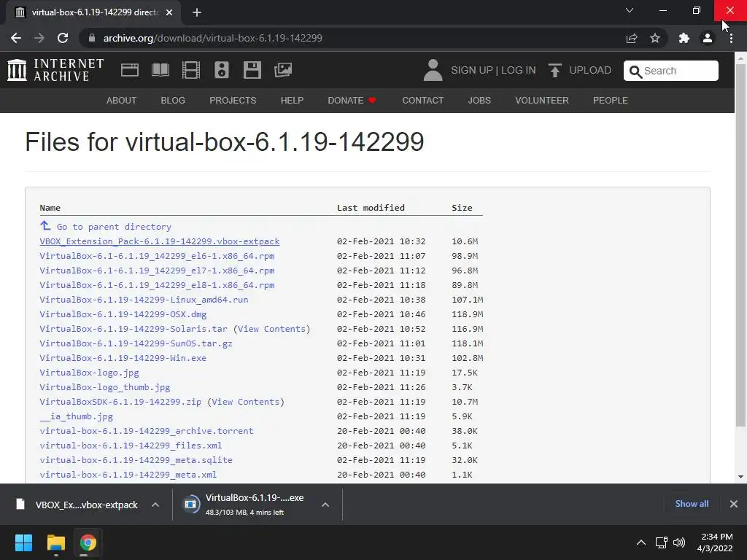The height and width of the screenshot is (560, 747).
Task: Open the Internet Archive Video film icon
Action: (x=191, y=70)
